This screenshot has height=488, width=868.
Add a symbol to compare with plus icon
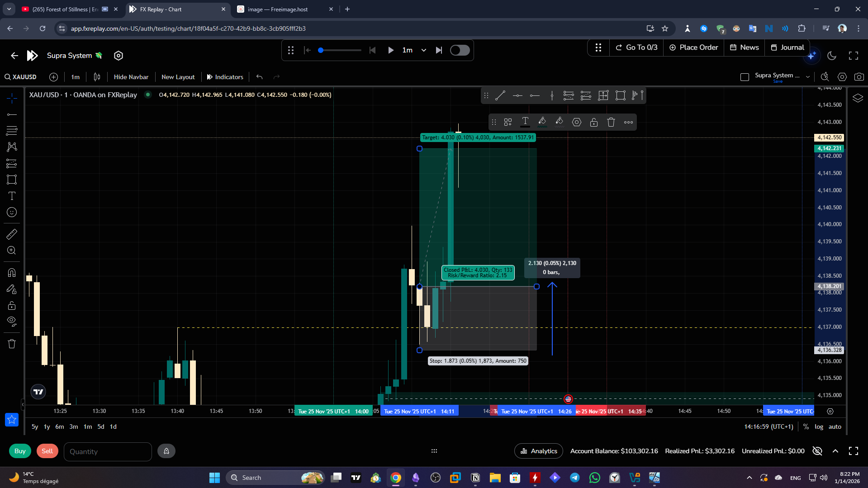(53, 77)
